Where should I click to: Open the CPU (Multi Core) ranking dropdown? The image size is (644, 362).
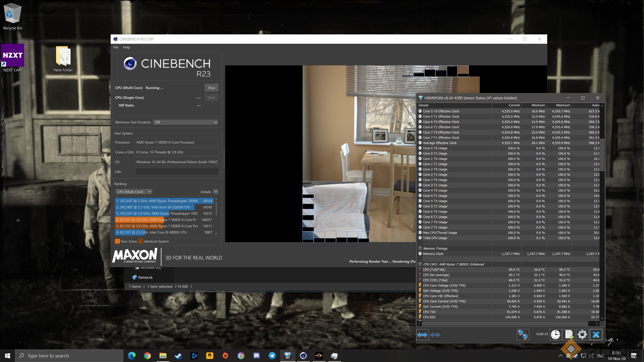click(134, 192)
